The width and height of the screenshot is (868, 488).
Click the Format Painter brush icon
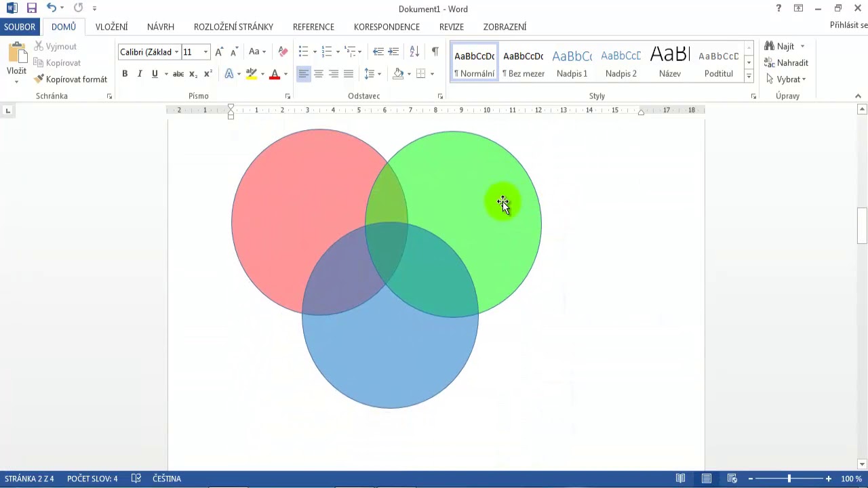click(39, 79)
